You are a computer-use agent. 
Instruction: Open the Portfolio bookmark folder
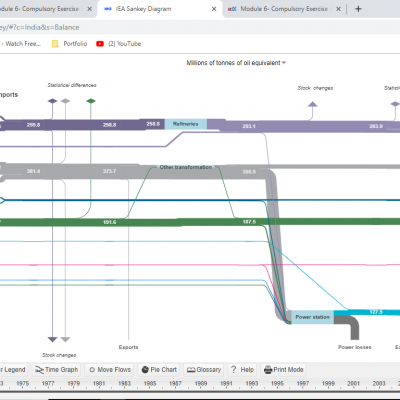[x=69, y=44]
